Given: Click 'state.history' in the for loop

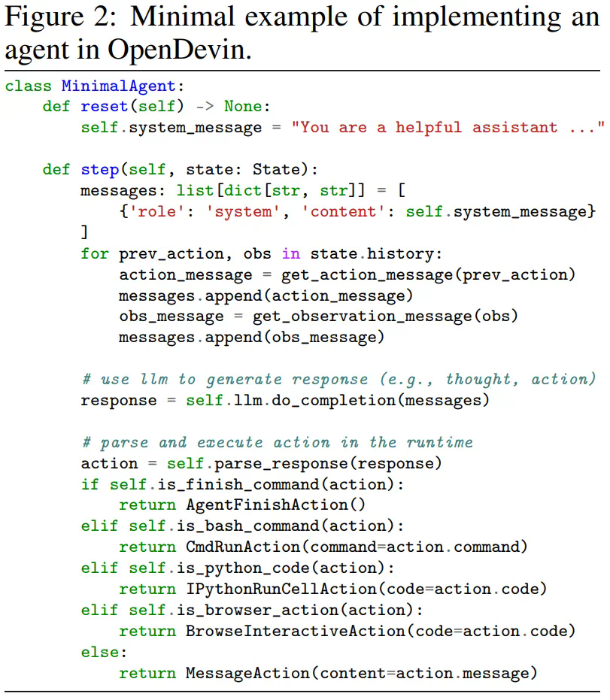Looking at the screenshot, I should (372, 254).
